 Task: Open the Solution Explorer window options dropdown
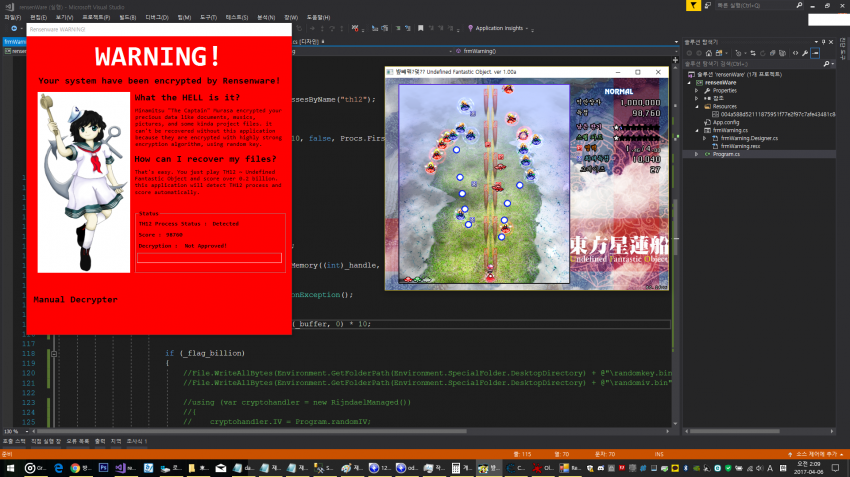816,42
